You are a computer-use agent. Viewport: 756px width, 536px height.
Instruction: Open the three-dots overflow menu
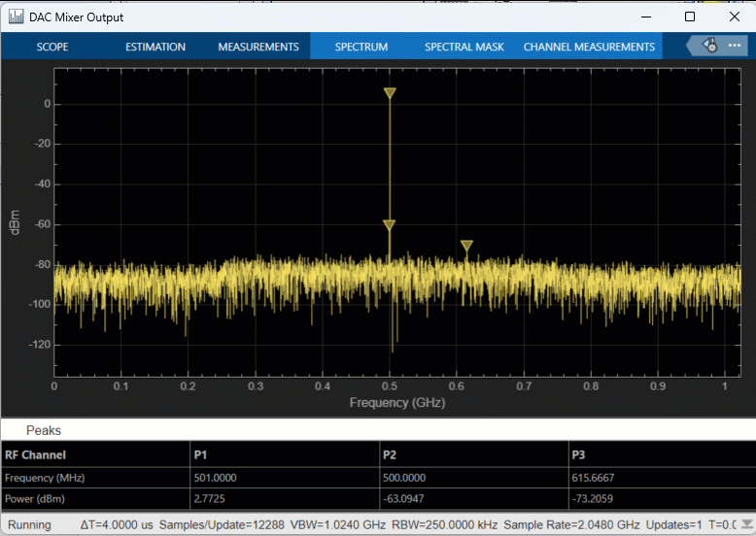(x=735, y=46)
